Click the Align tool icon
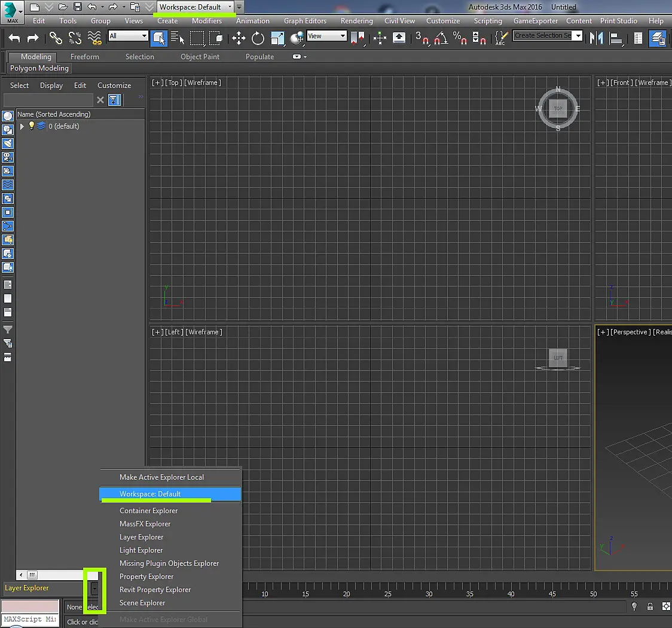 [x=616, y=38]
